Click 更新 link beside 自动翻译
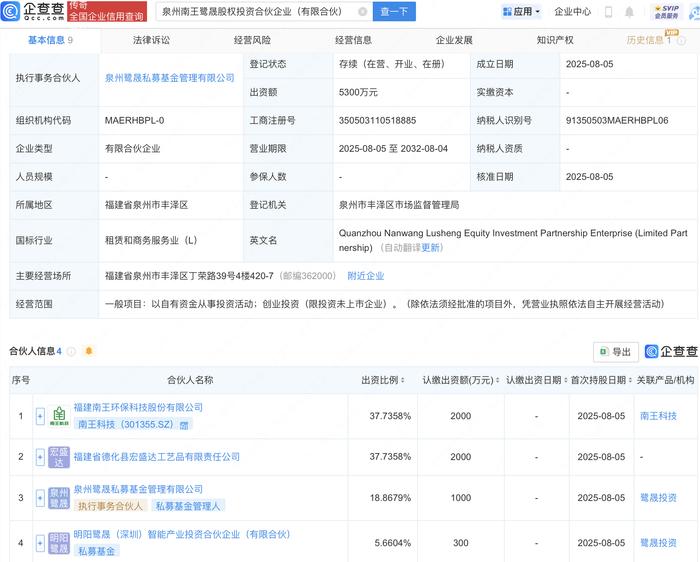700x562 pixels. click(431, 248)
